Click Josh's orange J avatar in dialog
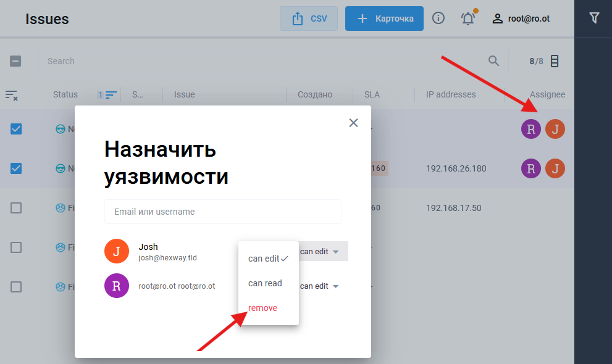 116,251
